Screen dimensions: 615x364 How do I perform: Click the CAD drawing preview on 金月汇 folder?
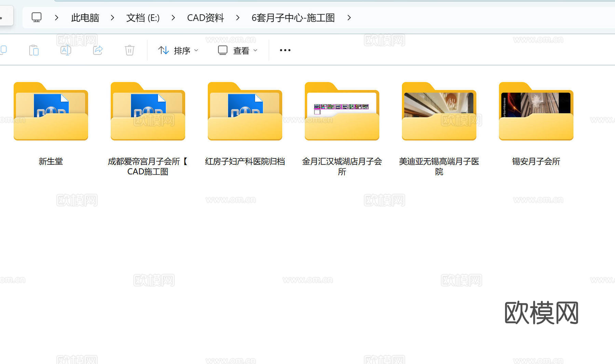point(342,107)
